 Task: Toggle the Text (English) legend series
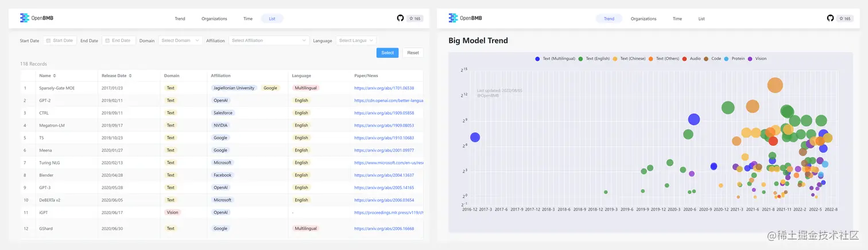click(594, 58)
